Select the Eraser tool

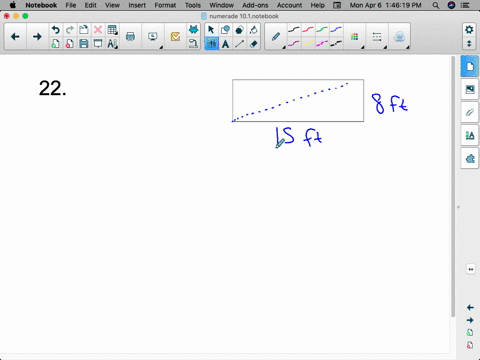pos(253,43)
